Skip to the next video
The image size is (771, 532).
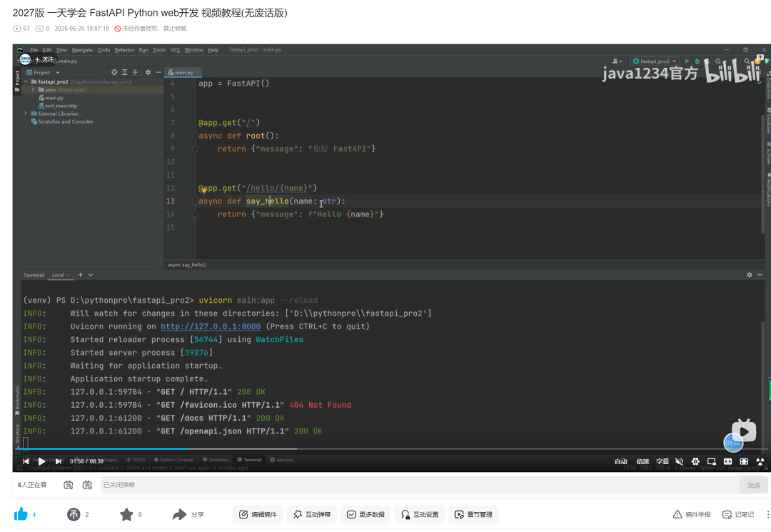58,461
